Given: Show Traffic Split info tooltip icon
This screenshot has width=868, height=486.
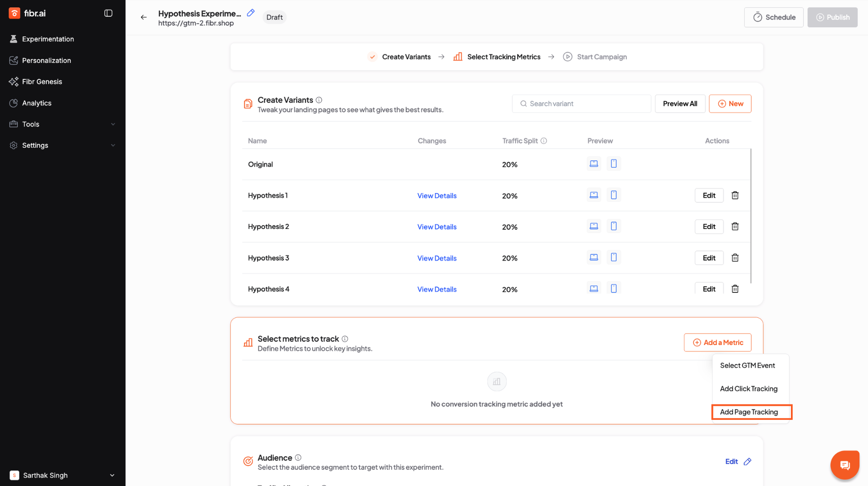Looking at the screenshot, I should click(544, 141).
